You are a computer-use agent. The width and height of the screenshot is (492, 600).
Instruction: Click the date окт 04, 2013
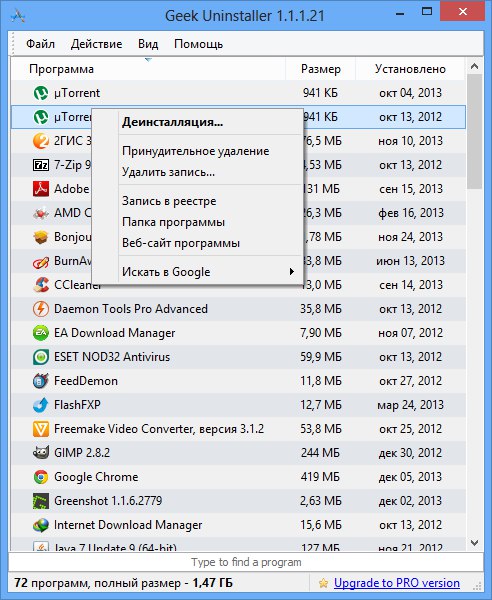coord(410,93)
